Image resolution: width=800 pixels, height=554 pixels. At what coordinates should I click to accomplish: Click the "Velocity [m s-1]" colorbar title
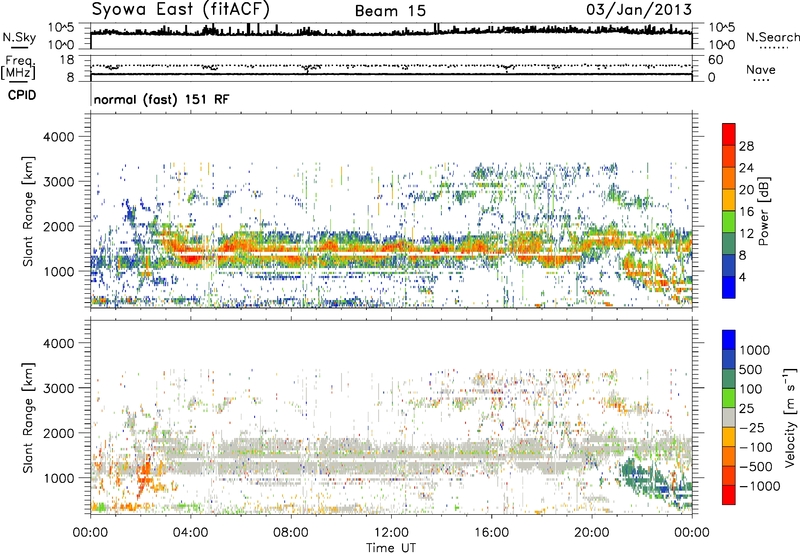(790, 417)
